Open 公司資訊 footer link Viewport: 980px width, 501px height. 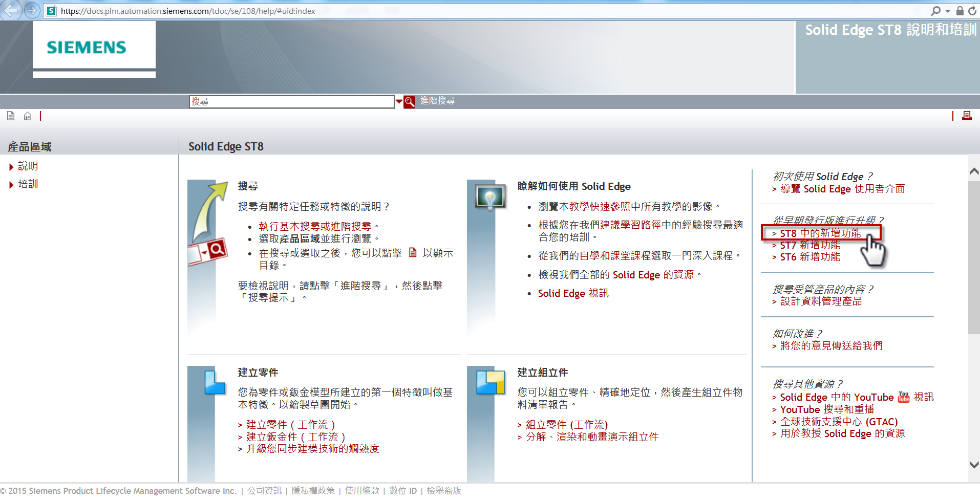(x=265, y=491)
